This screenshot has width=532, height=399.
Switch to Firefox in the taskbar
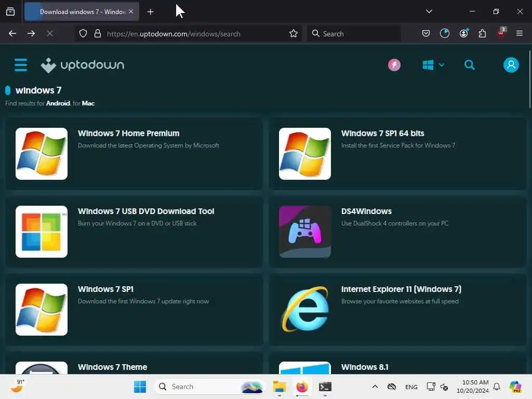click(x=302, y=387)
